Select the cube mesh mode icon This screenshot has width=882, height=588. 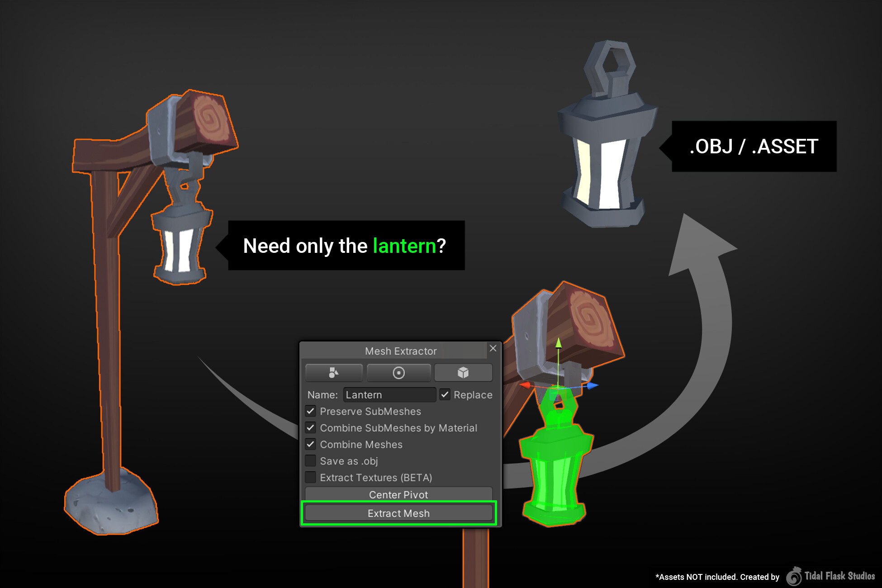coord(464,373)
